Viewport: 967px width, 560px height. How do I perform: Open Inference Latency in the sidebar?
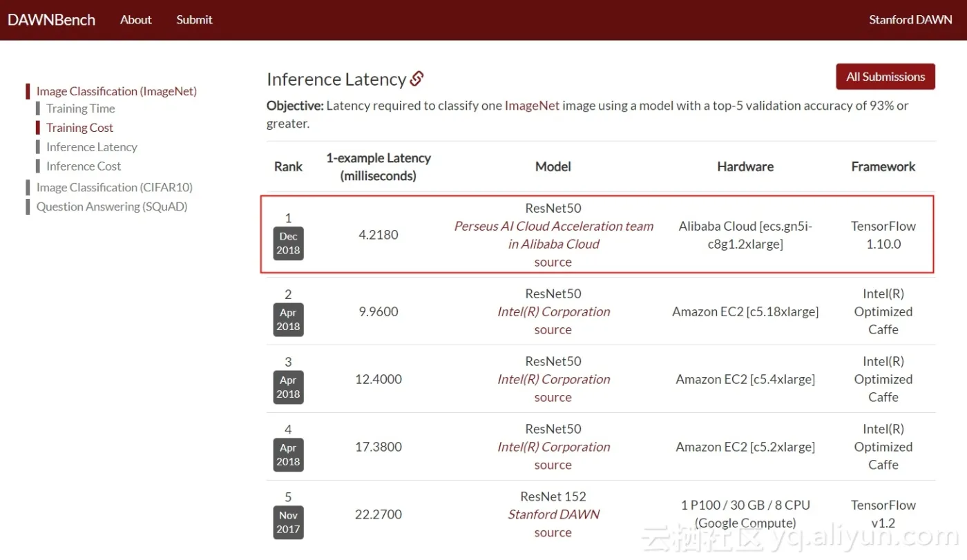pyautogui.click(x=92, y=147)
